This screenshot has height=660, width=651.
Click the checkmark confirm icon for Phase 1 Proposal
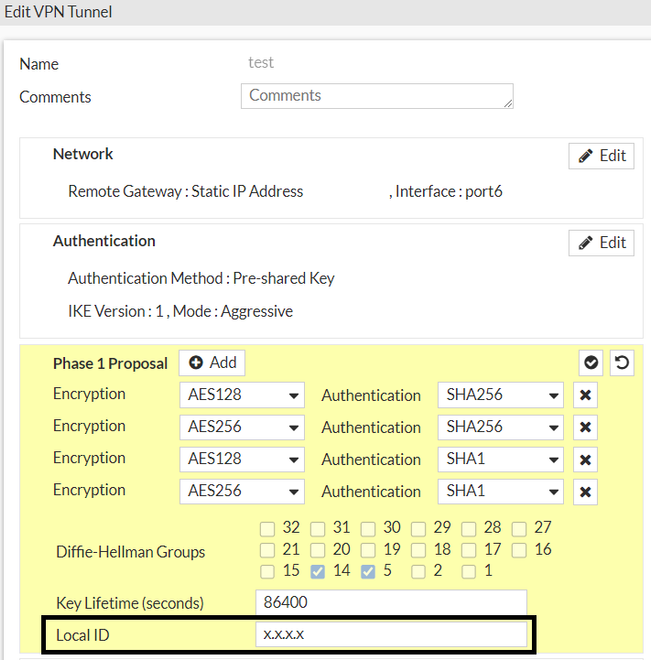(x=591, y=363)
